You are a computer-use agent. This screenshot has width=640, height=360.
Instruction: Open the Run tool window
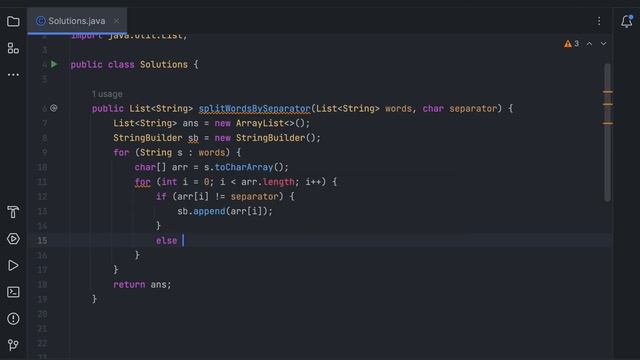click(x=13, y=265)
